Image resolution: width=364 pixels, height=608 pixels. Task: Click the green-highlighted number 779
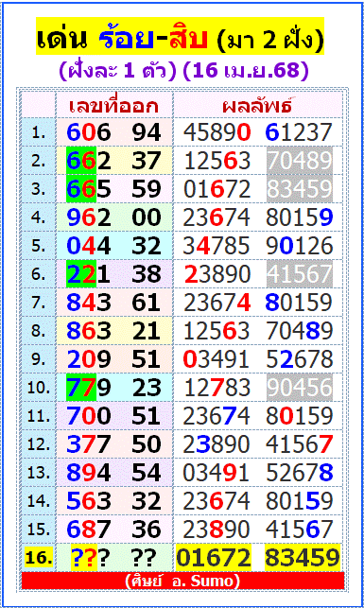pos(89,388)
